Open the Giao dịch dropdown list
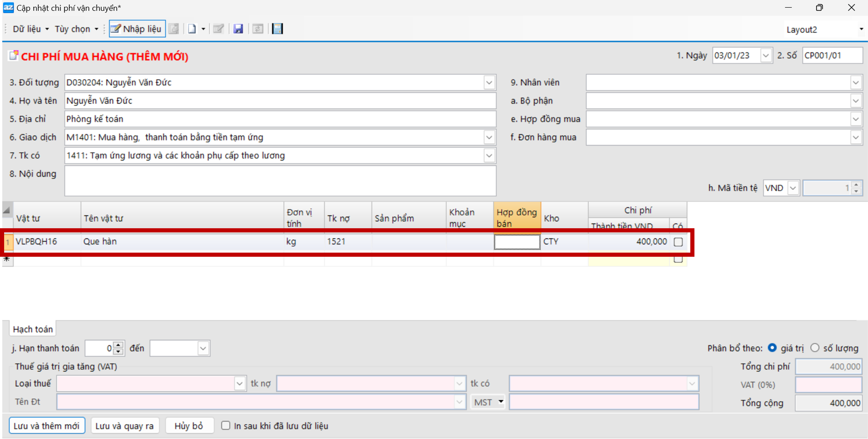 click(489, 137)
